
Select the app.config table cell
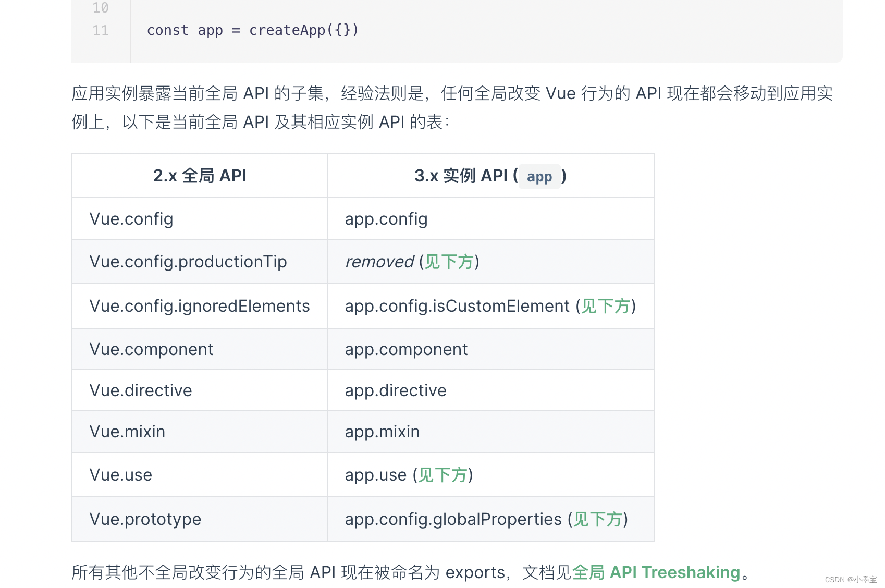tap(490, 219)
